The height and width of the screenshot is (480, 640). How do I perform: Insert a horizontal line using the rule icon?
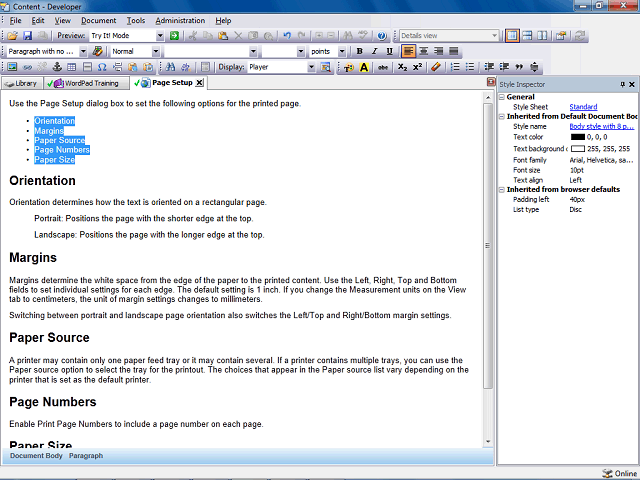tap(87, 67)
